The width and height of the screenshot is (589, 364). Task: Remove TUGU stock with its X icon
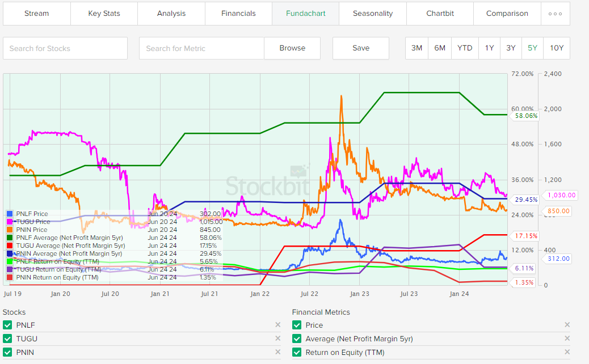click(x=277, y=339)
